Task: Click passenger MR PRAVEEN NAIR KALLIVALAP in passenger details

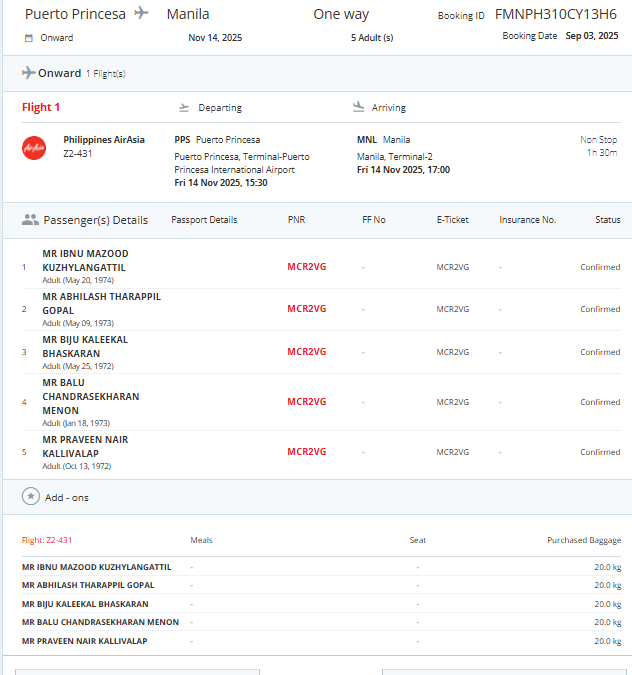Action: 85,446
